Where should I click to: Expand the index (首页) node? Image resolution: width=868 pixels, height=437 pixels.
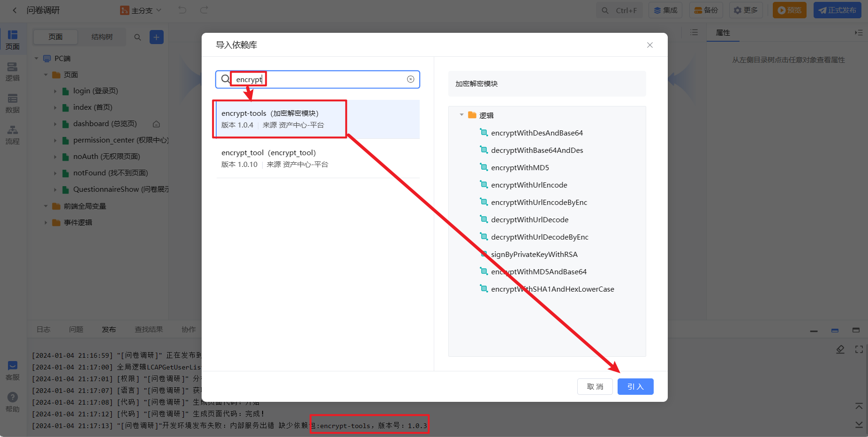55,108
